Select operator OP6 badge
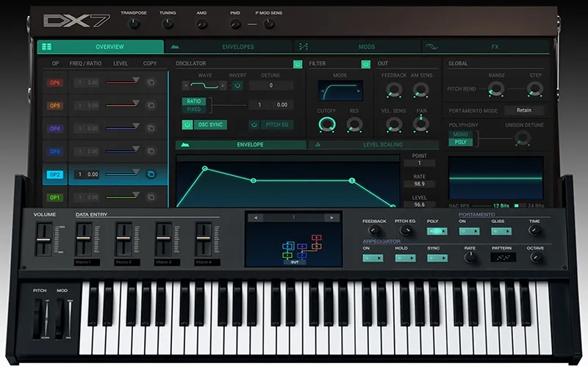 coord(54,82)
